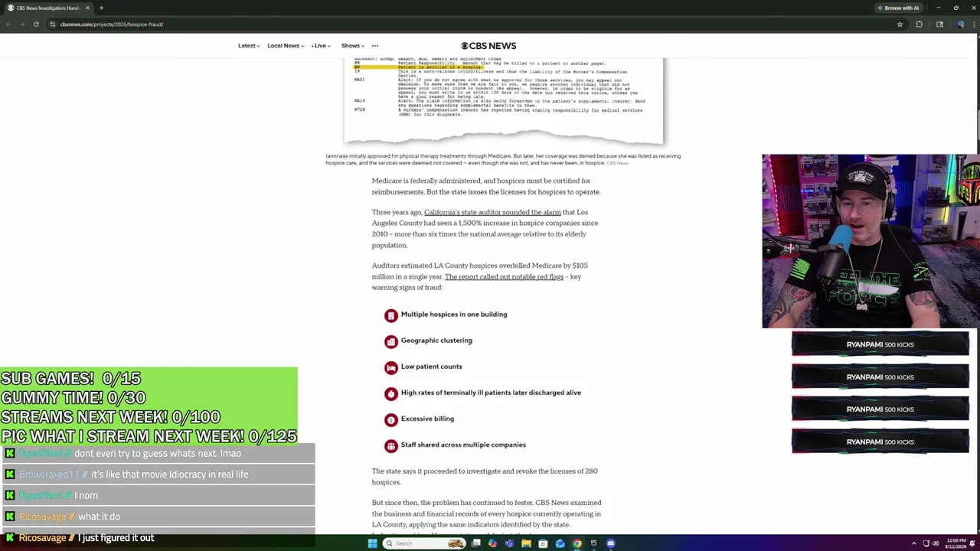Open the more options ellipsis in CBS nav
Screen dimensions: 980x551
tap(375, 46)
